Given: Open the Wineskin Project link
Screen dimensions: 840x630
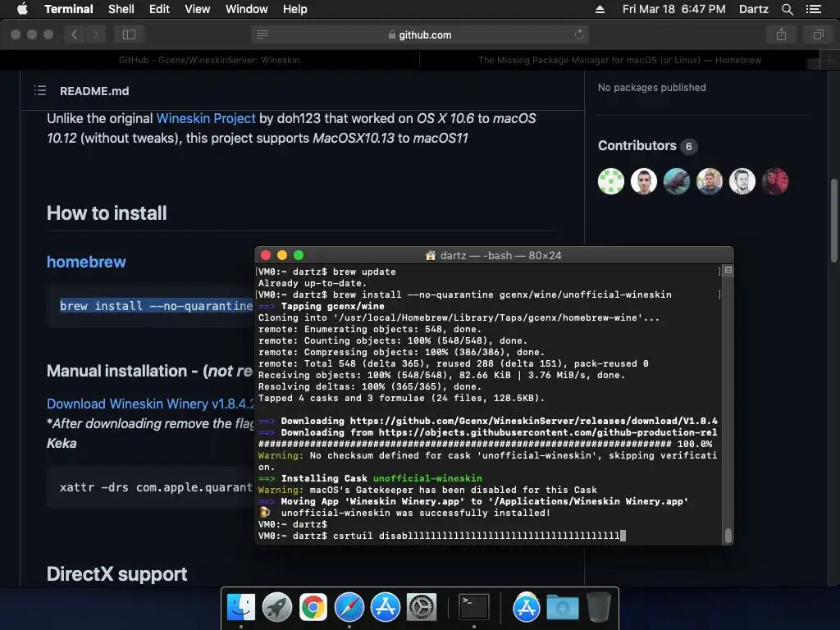Looking at the screenshot, I should (206, 118).
